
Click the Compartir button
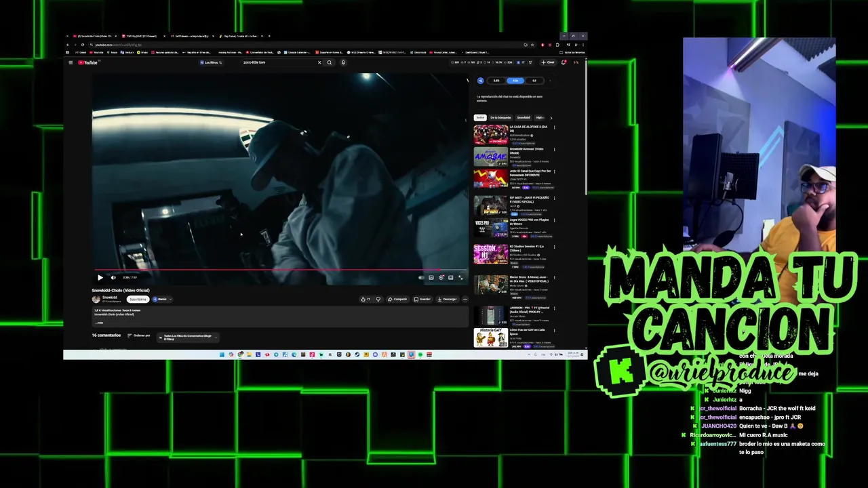tap(397, 299)
